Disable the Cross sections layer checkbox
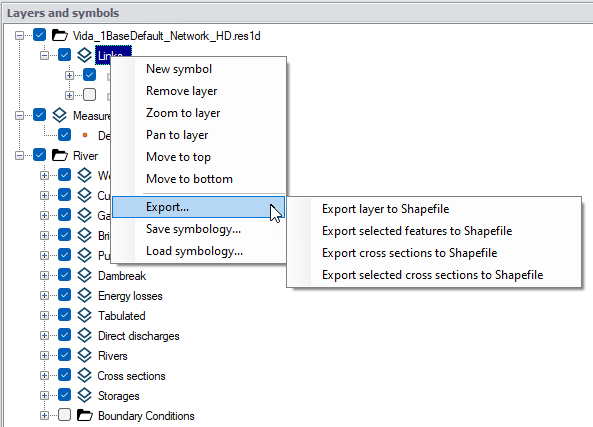Image resolution: width=593 pixels, height=427 pixels. 64,375
